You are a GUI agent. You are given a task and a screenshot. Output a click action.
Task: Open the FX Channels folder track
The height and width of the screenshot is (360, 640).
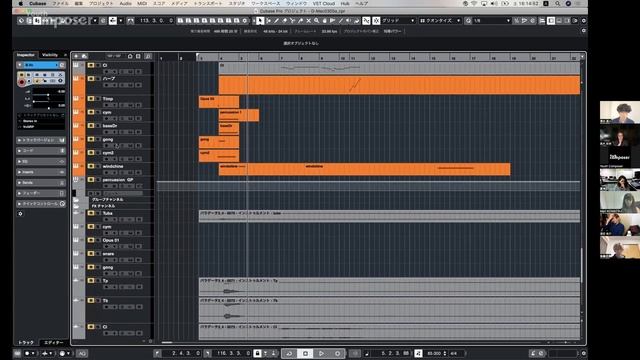(x=103, y=206)
